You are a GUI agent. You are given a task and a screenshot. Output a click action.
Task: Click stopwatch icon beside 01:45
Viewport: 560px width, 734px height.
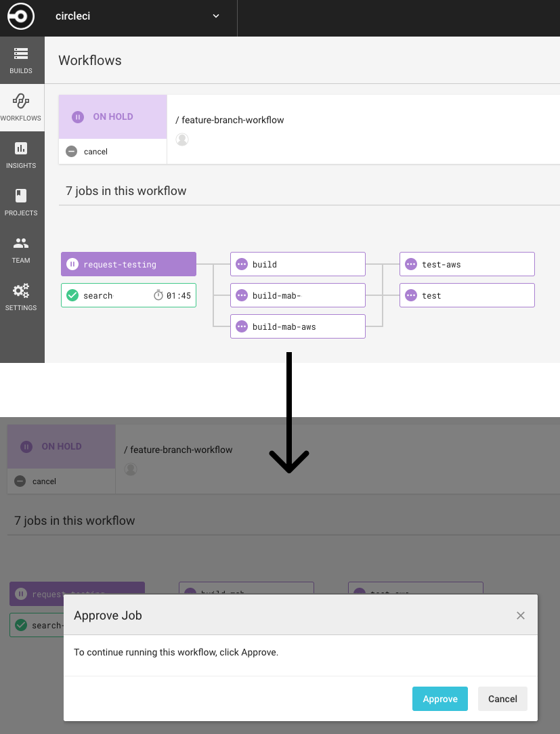[158, 295]
